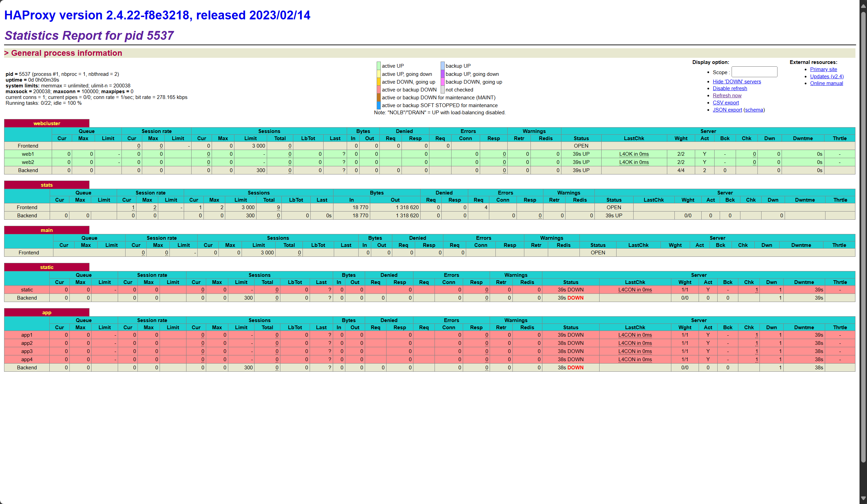Image resolution: width=867 pixels, height=504 pixels.
Task: Click the active or backup DOWN swatch
Action: coord(378,90)
